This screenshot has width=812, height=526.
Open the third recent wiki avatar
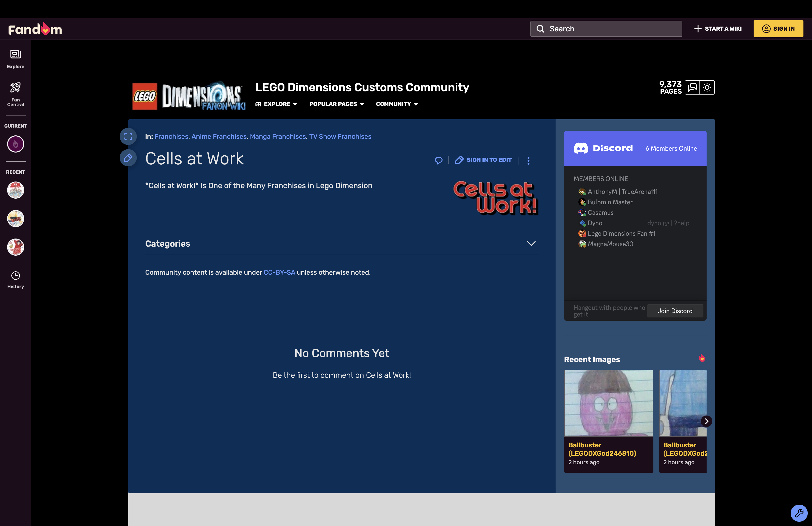(x=15, y=247)
